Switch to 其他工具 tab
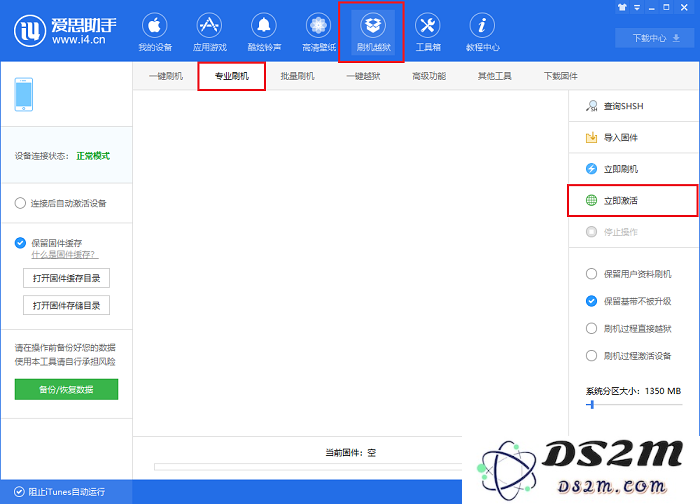 495,76
